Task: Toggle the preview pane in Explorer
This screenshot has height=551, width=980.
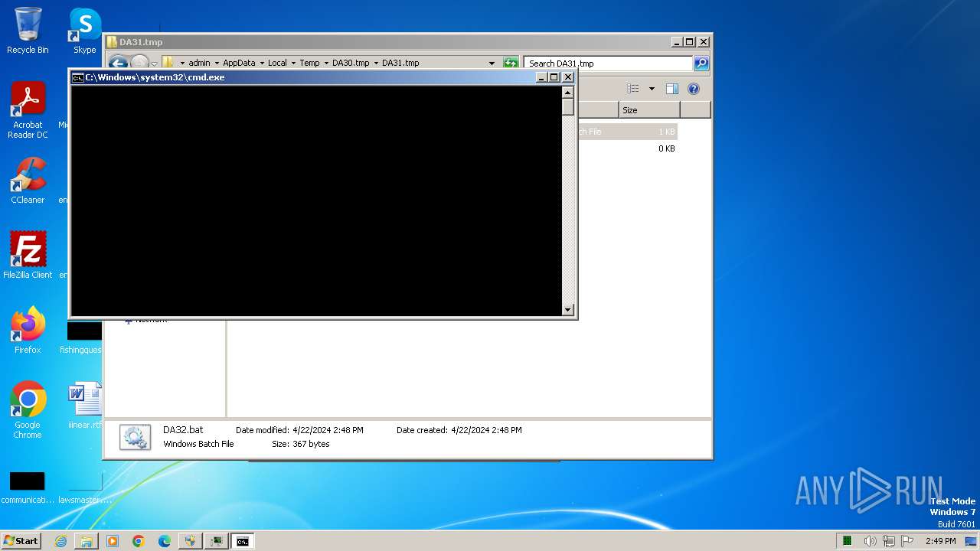Action: pos(671,89)
